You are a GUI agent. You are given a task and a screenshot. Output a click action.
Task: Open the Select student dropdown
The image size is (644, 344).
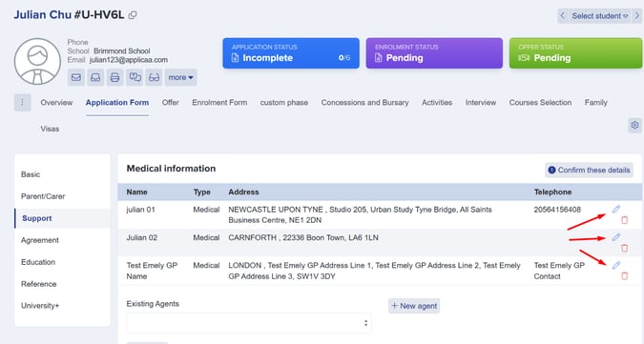(x=600, y=16)
